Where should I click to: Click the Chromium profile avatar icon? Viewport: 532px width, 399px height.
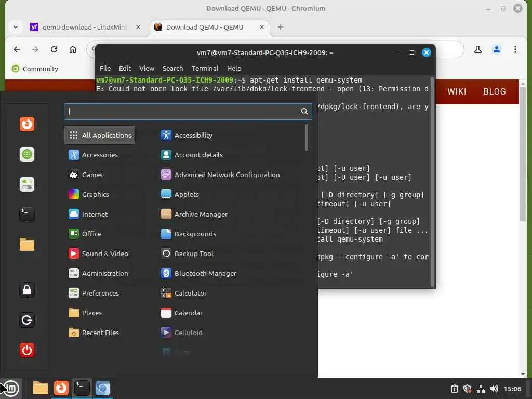496,49
